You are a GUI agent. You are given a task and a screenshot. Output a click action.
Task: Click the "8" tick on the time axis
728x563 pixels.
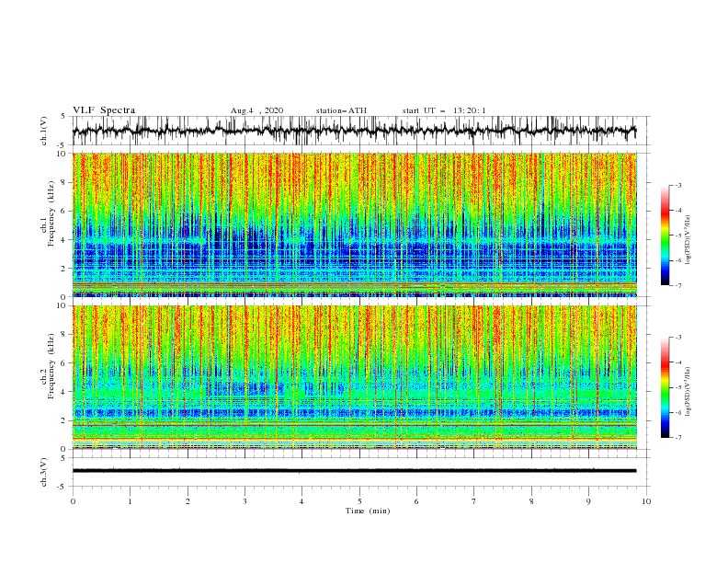(531, 501)
